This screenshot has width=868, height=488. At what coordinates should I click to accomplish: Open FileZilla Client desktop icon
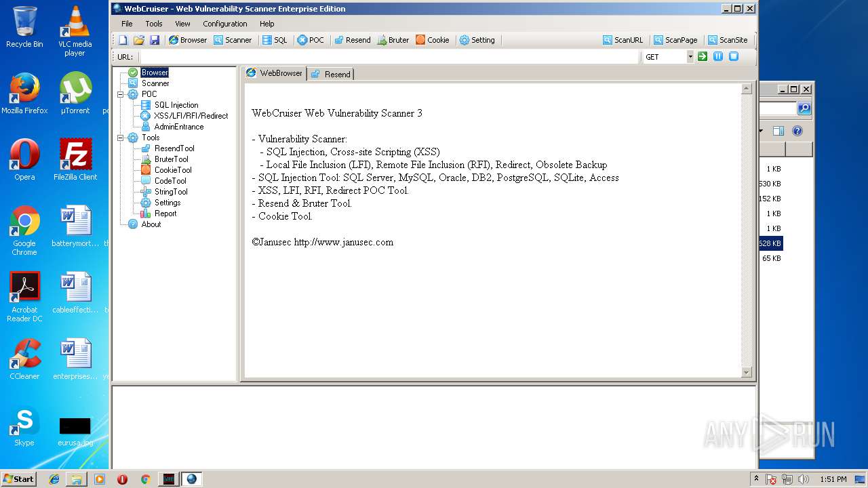(x=75, y=159)
